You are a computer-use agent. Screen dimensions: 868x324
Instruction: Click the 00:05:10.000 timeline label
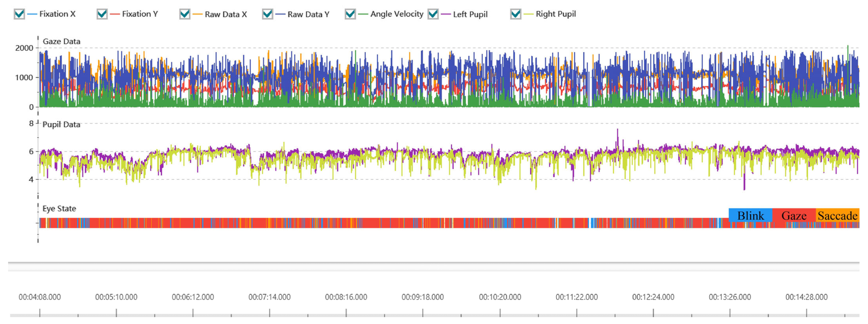116,297
